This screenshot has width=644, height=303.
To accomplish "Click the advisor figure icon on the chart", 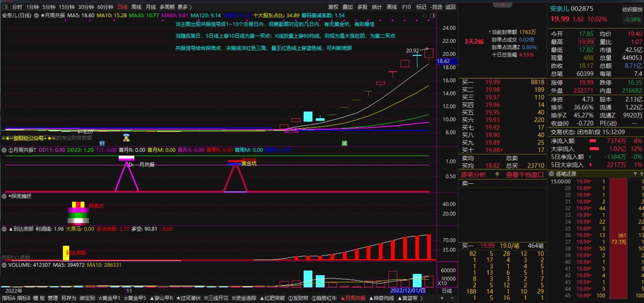I will pos(126,137).
